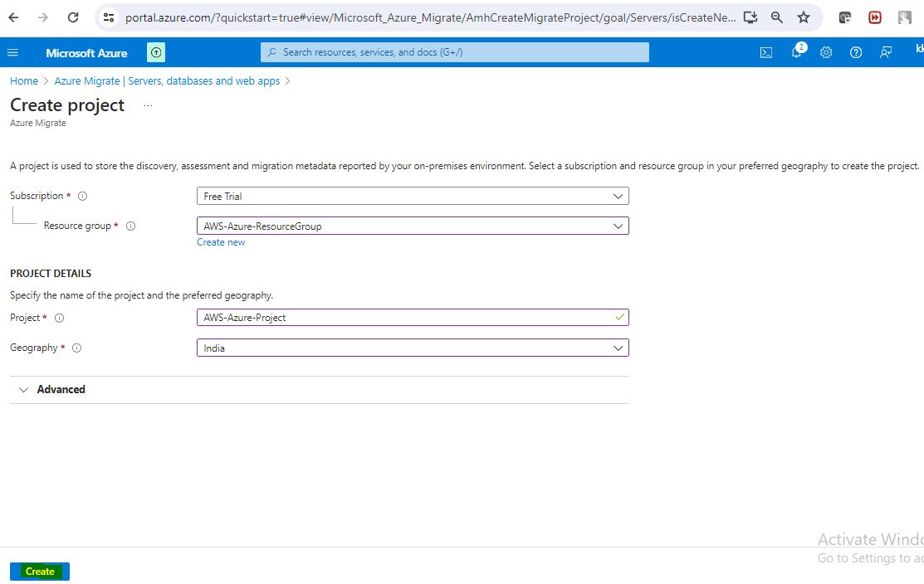The width and height of the screenshot is (924, 584).
Task: Open the Resource group dropdown
Action: point(412,226)
